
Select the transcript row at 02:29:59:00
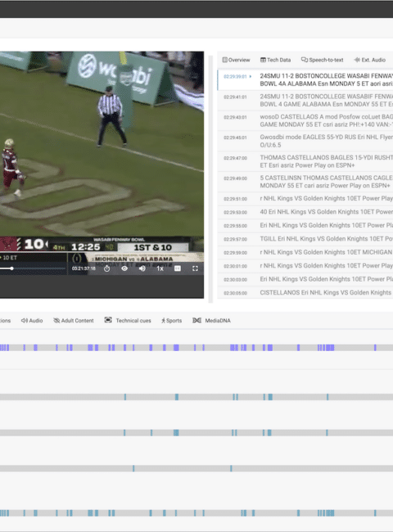pos(305,252)
